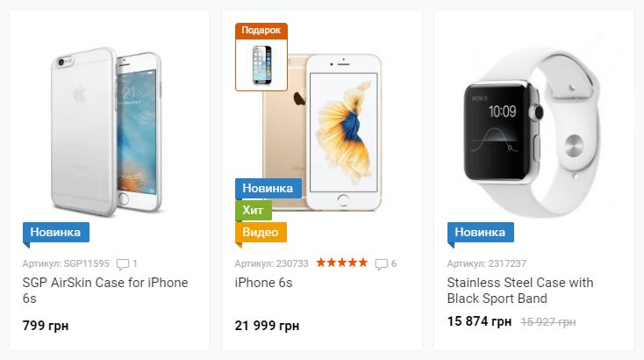
Task: Open the iPhone 6s product title link
Action: [x=264, y=283]
